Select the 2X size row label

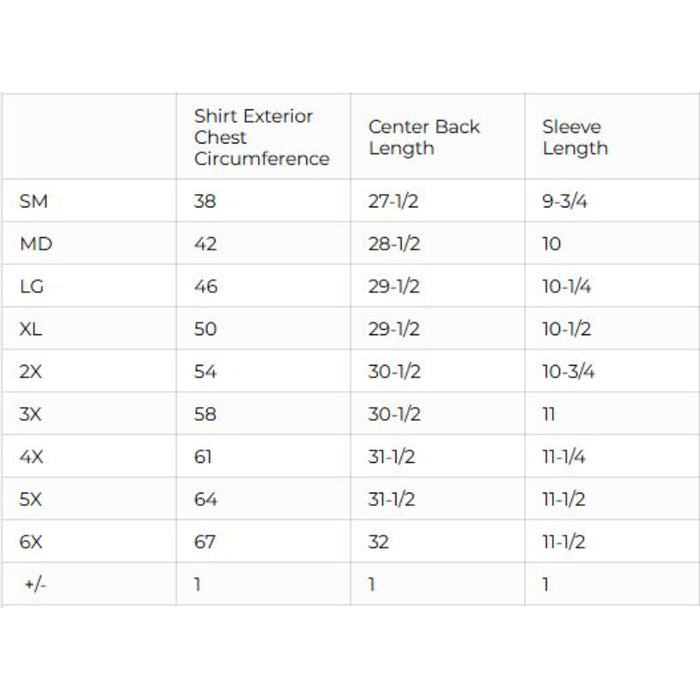click(x=31, y=372)
